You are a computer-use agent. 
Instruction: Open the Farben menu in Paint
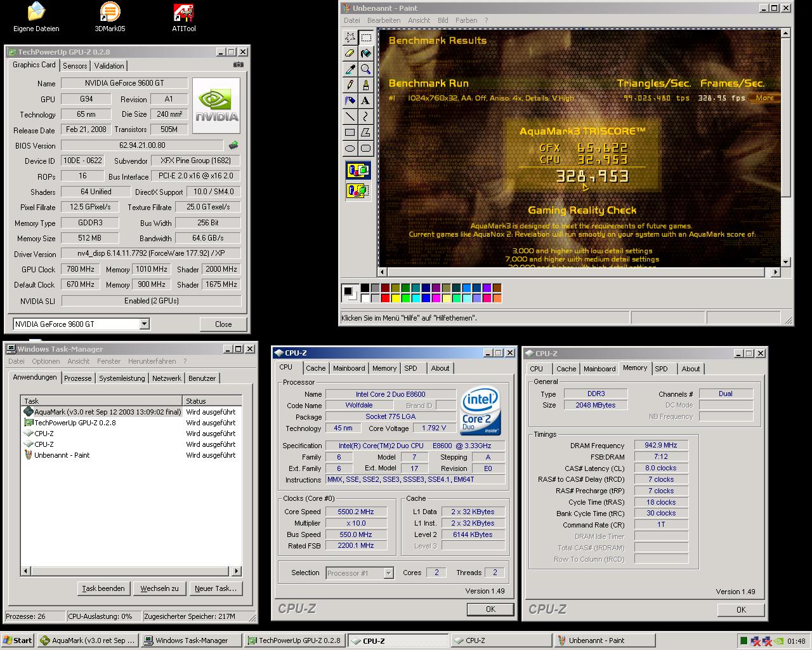(466, 20)
